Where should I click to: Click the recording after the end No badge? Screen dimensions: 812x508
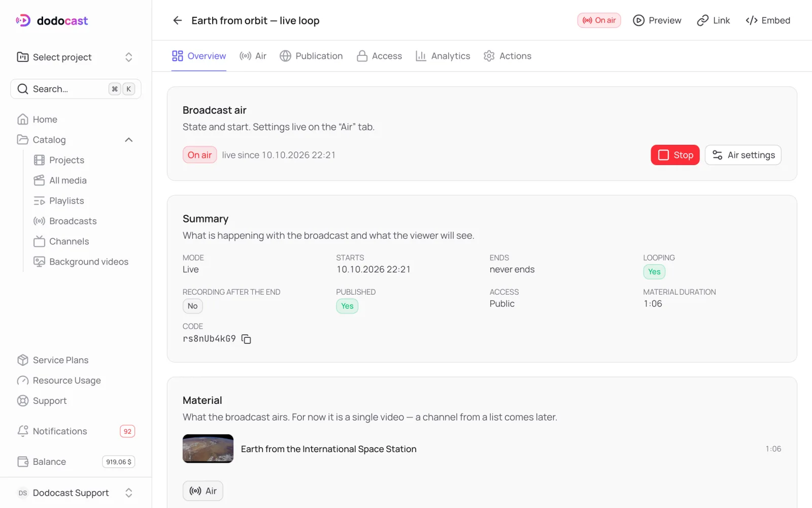coord(193,306)
